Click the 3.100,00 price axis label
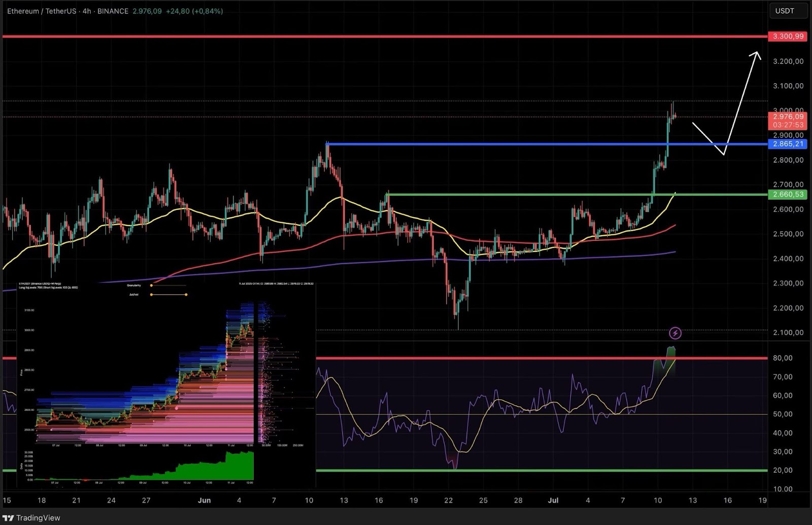Image resolution: width=812 pixels, height=525 pixels. 788,86
